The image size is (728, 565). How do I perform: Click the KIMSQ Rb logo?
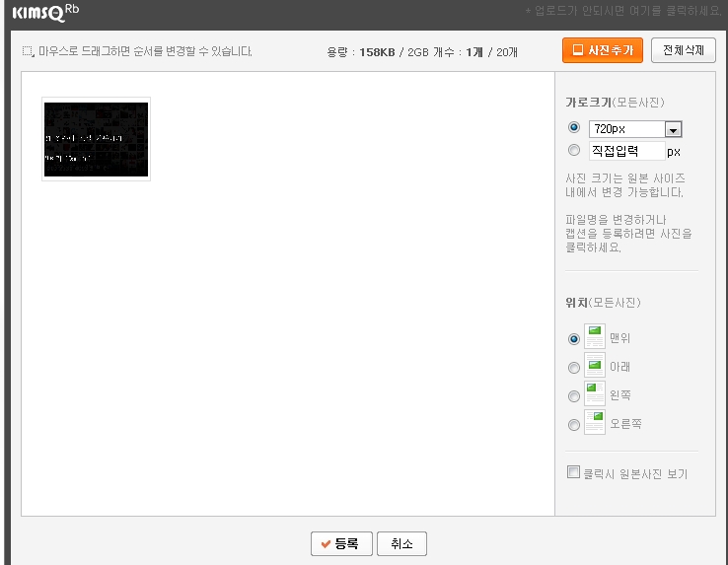[x=45, y=12]
